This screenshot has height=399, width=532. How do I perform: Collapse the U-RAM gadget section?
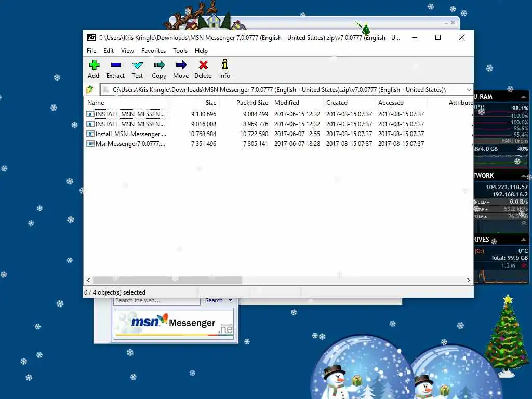(x=523, y=97)
